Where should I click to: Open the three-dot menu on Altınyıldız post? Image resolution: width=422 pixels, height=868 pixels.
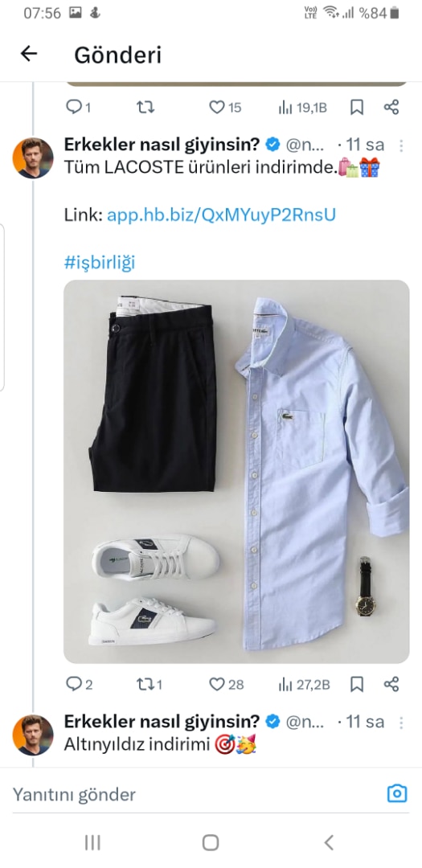402,723
